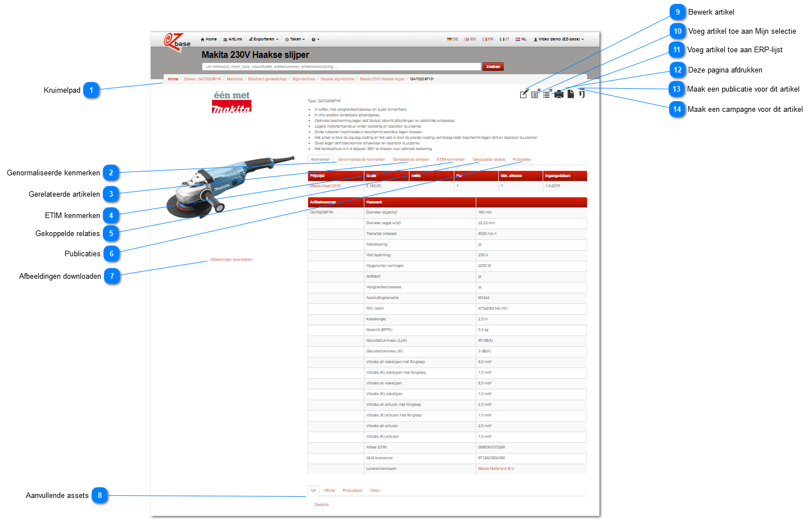The image size is (812, 521).
Task: Switch to ETIM kenmerken tab
Action: (x=450, y=160)
